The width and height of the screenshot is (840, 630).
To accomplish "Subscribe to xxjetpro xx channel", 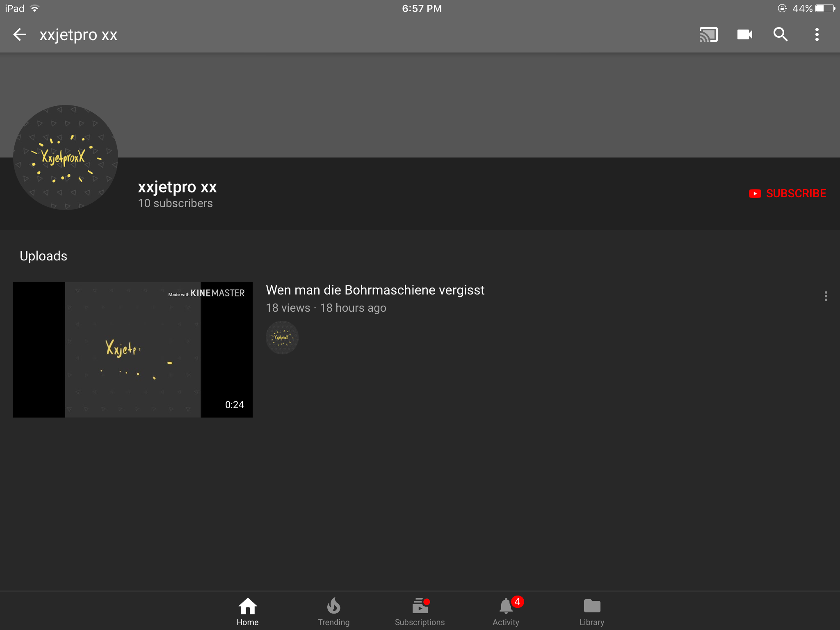I will (787, 193).
